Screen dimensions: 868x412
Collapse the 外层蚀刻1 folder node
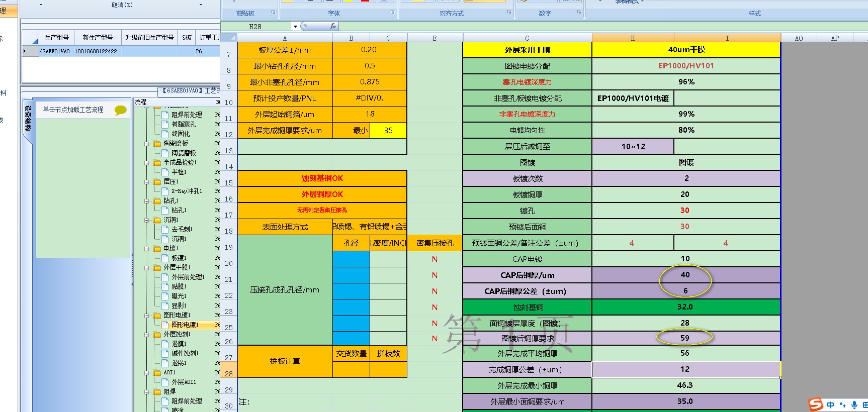coord(147,335)
